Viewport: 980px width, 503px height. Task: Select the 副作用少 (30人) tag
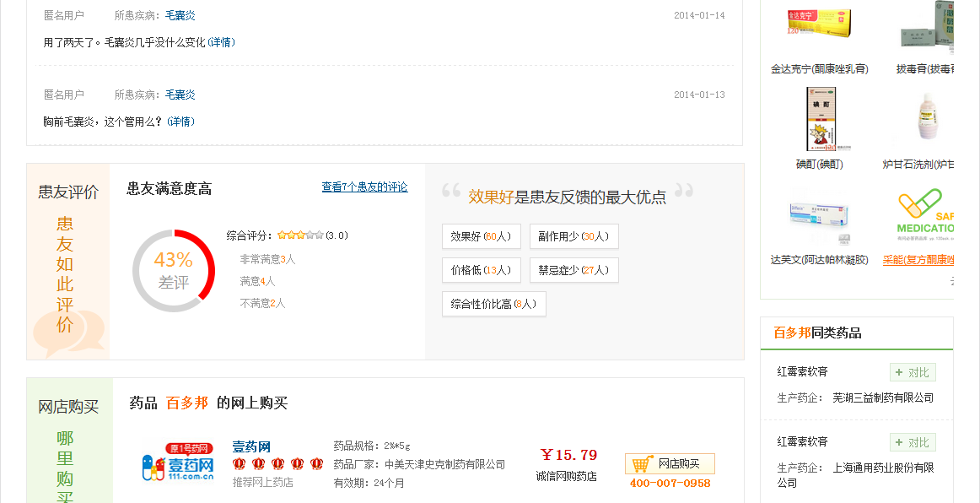click(x=573, y=236)
